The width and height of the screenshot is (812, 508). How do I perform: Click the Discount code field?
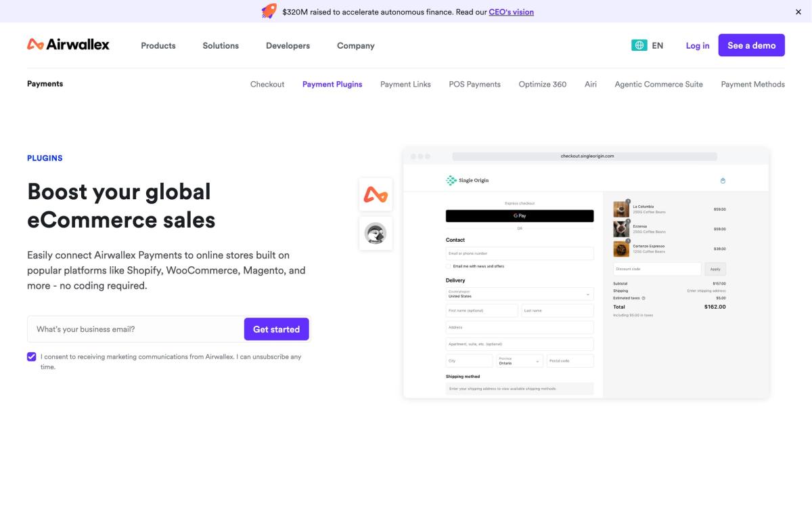[x=657, y=269]
